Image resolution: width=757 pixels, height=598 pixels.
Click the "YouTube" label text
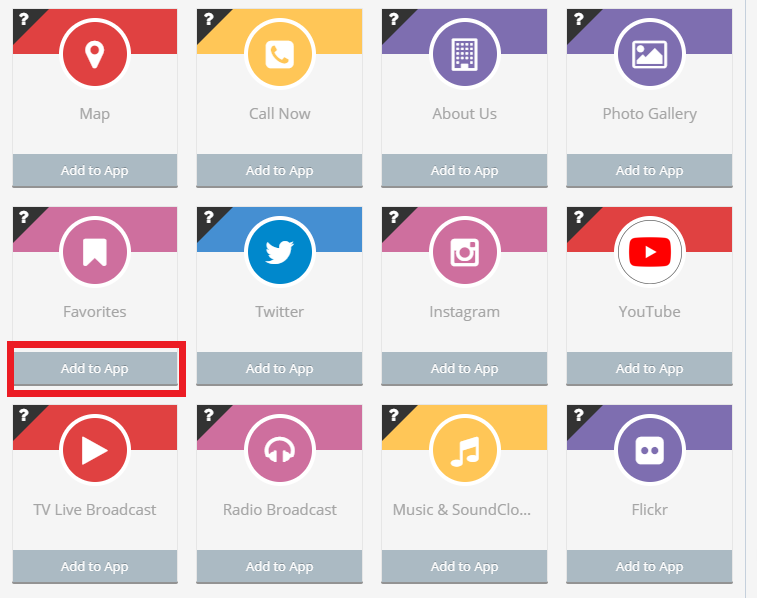pyautogui.click(x=649, y=312)
